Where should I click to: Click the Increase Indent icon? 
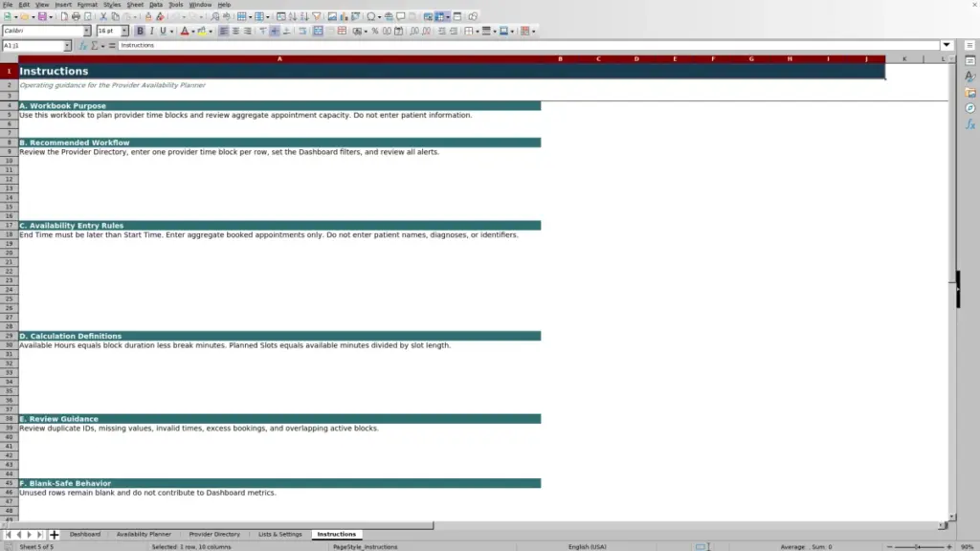pyautogui.click(x=442, y=32)
